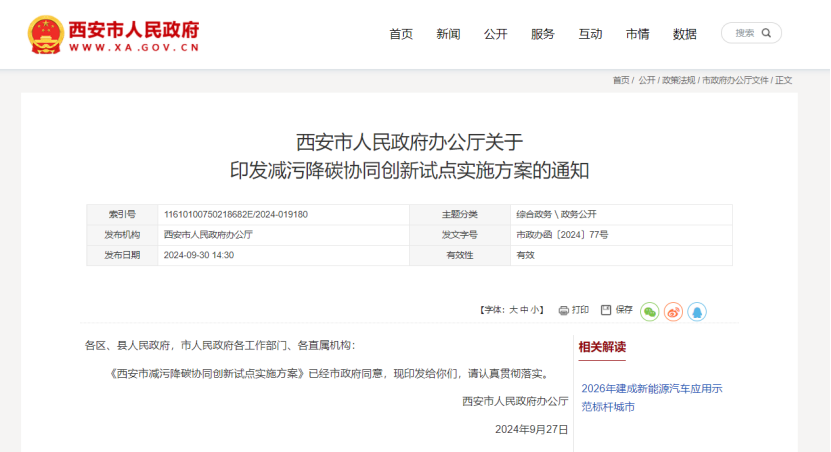Click the save (保存) disk icon

click(x=607, y=310)
